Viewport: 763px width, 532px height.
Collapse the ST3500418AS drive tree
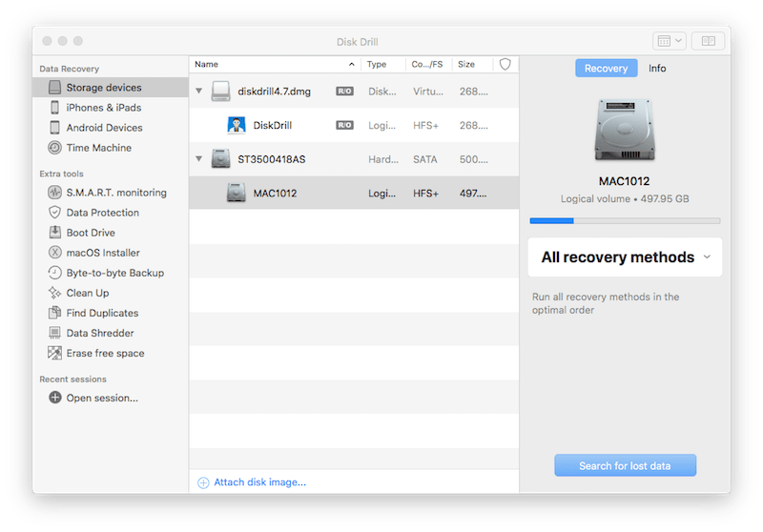(198, 159)
